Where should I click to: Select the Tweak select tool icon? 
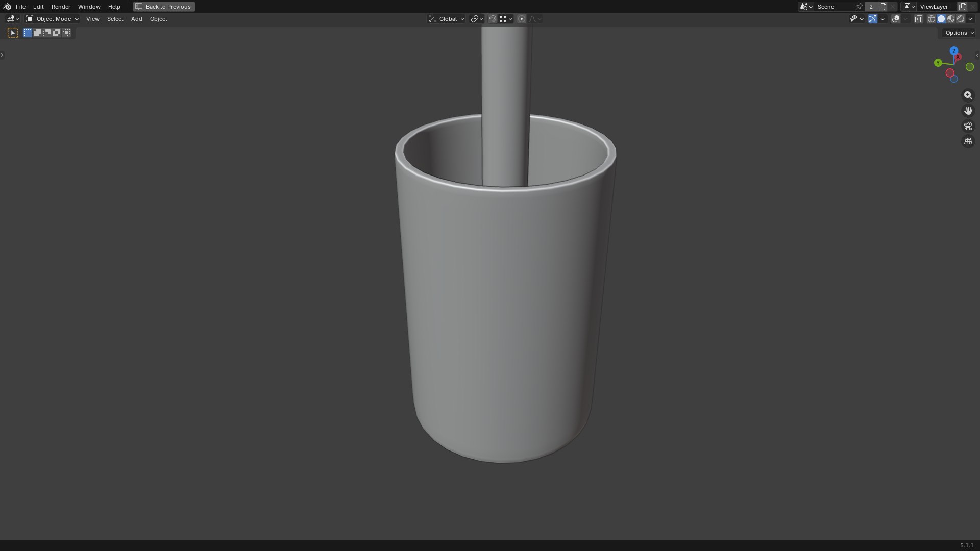(13, 33)
